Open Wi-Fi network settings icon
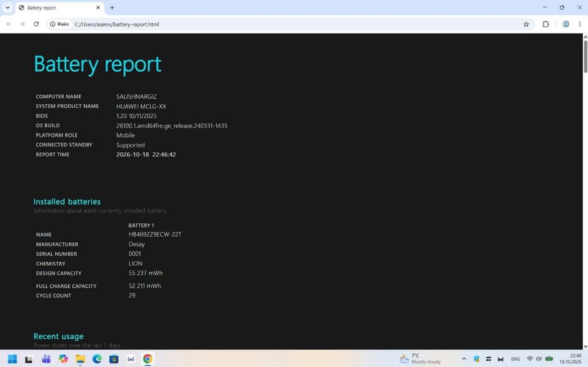Viewport: 588px width, 367px height. click(x=530, y=359)
